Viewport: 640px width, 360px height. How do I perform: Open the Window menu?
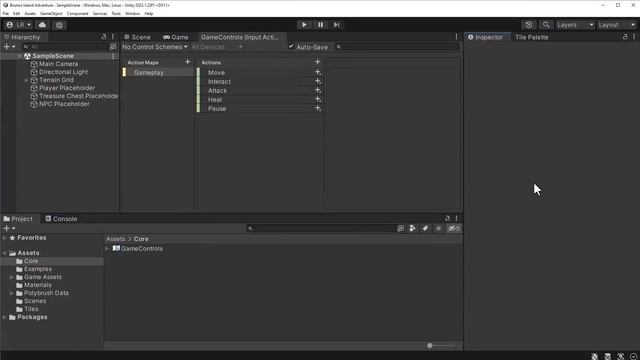click(132, 13)
